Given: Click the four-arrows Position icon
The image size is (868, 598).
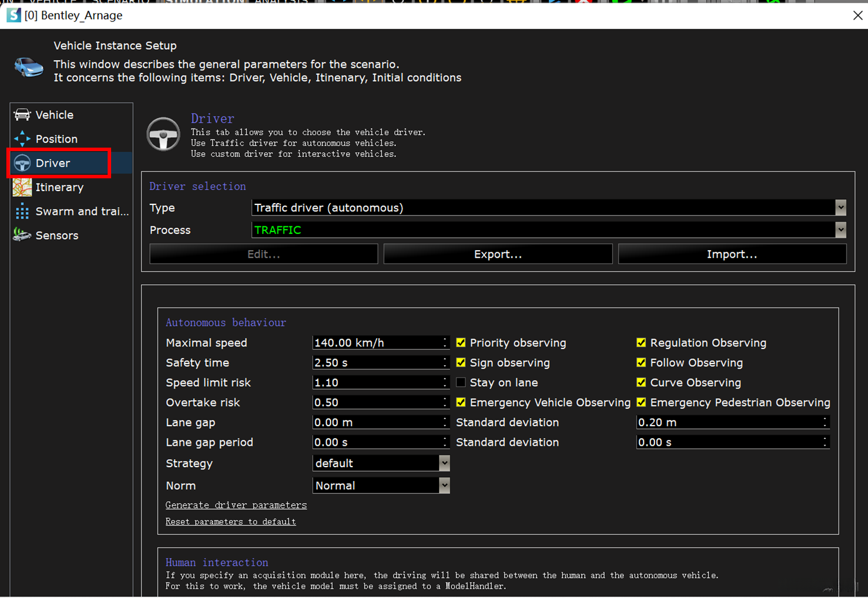Looking at the screenshot, I should pyautogui.click(x=22, y=139).
